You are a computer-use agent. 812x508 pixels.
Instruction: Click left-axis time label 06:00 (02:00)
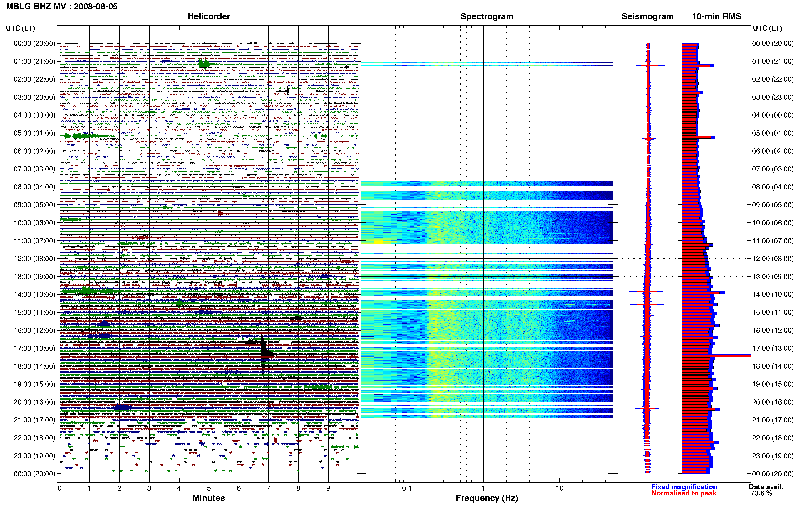click(34, 151)
